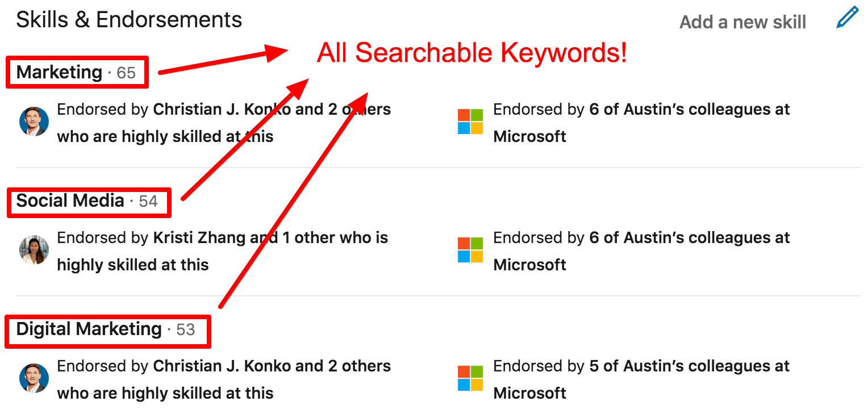This screenshot has height=418, width=868.
Task: Open the Kristi Zhang and 1 other endorsement text
Action: pyautogui.click(x=223, y=251)
